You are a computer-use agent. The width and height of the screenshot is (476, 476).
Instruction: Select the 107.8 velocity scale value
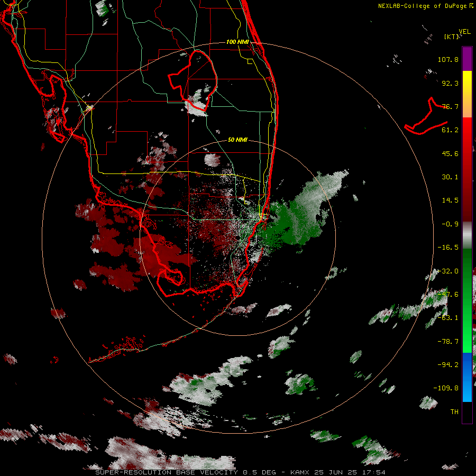pos(448,59)
